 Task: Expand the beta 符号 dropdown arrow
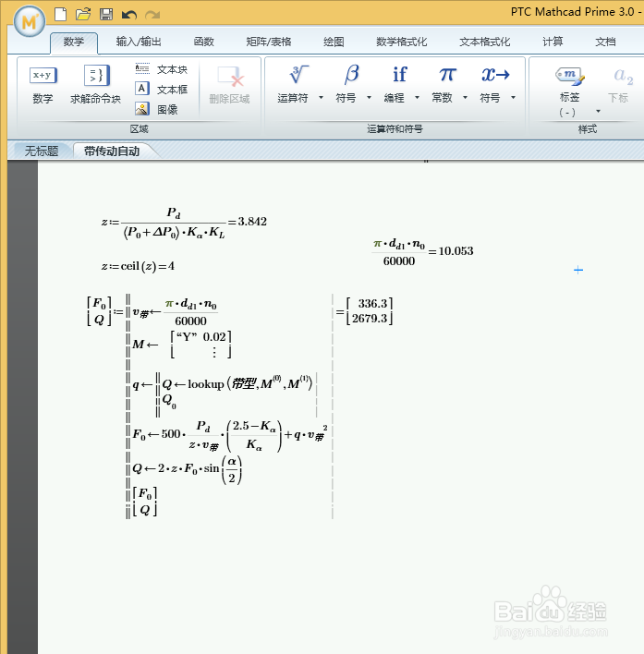[370, 98]
